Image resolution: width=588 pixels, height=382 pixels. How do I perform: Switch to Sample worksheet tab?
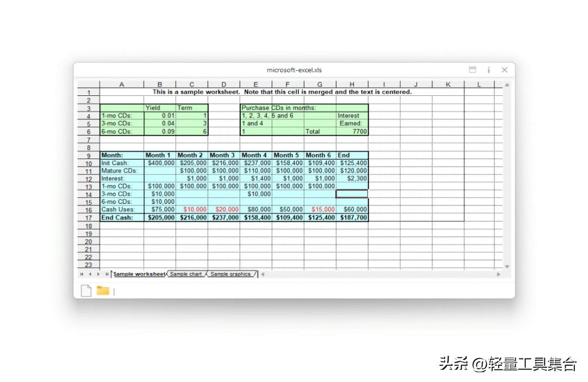point(139,274)
